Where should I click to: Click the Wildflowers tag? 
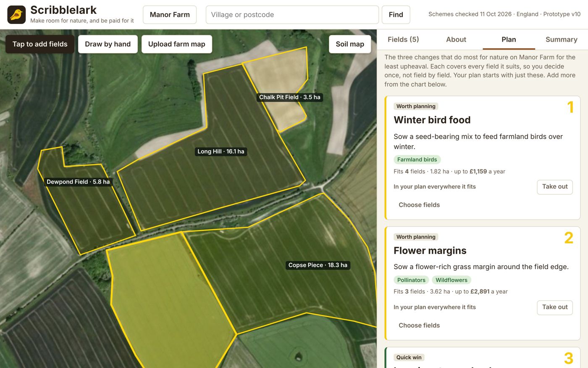[x=451, y=280]
